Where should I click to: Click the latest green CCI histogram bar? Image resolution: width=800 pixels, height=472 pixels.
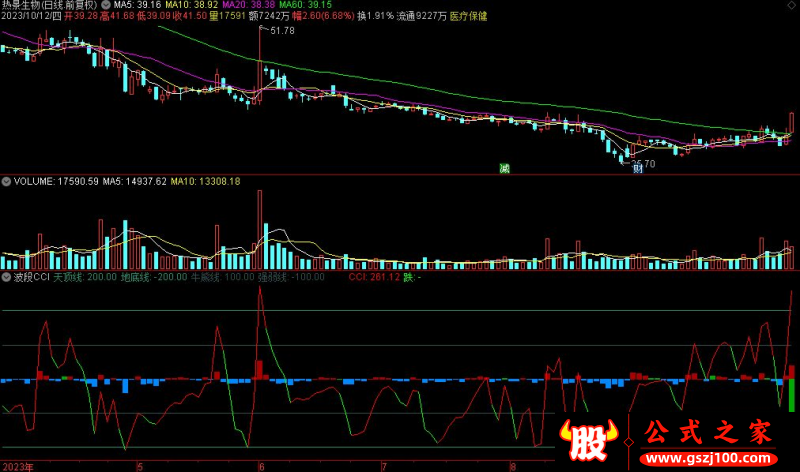pyautogui.click(x=791, y=396)
